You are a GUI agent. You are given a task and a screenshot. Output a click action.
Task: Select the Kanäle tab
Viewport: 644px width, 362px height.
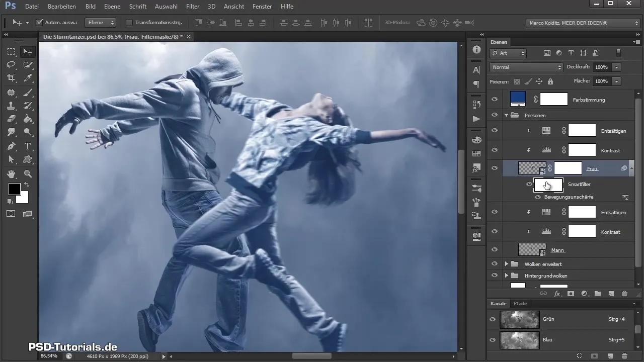[x=498, y=304]
